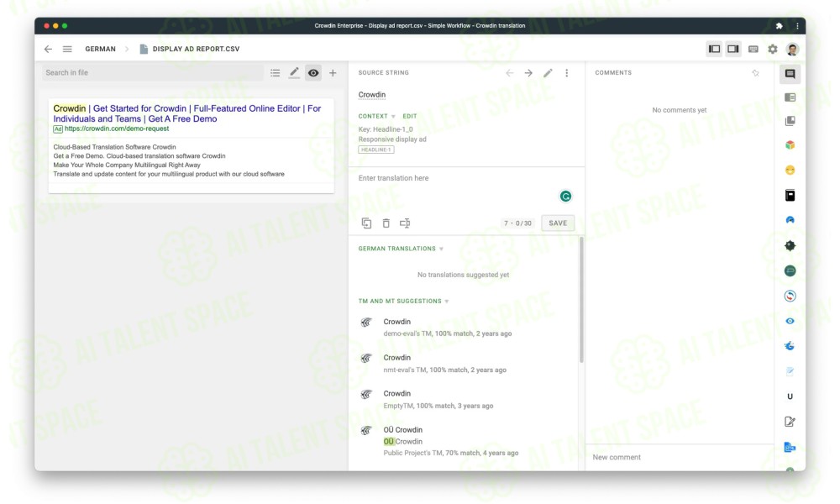This screenshot has height=504, width=840.
Task: Open the second right-sidebar panel icon
Action: point(790,97)
